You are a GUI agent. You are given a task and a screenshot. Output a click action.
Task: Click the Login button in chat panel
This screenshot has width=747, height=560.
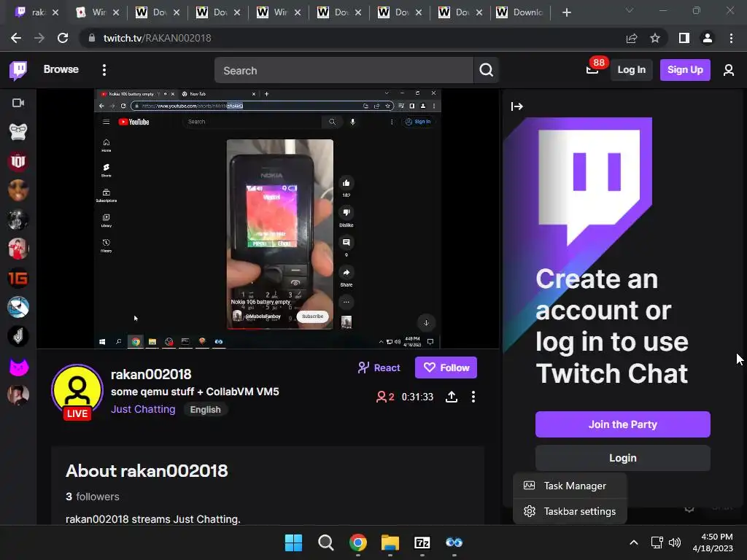[623, 458]
